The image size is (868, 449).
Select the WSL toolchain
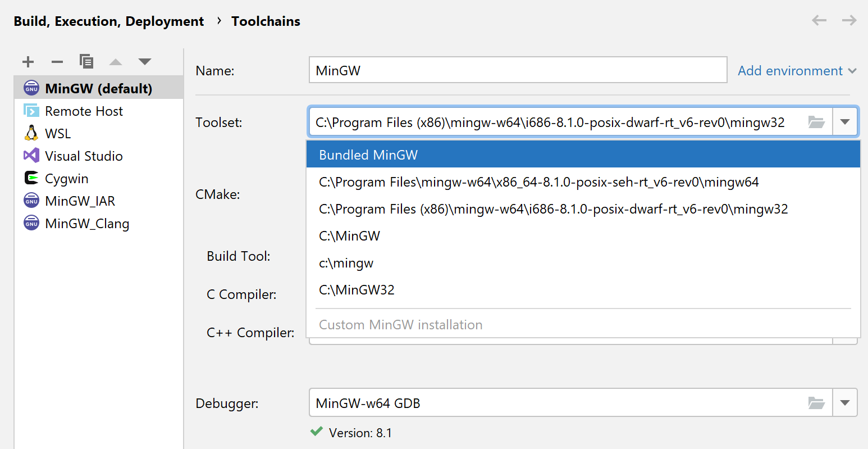coord(58,134)
